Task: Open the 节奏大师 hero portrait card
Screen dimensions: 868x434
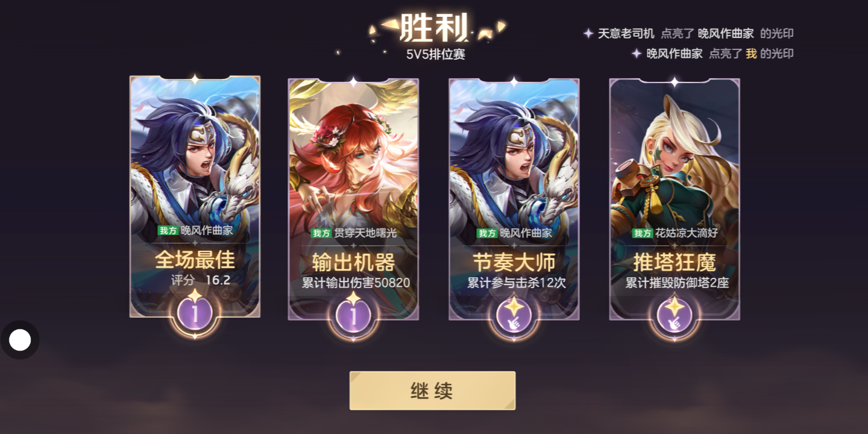Action: point(514,199)
